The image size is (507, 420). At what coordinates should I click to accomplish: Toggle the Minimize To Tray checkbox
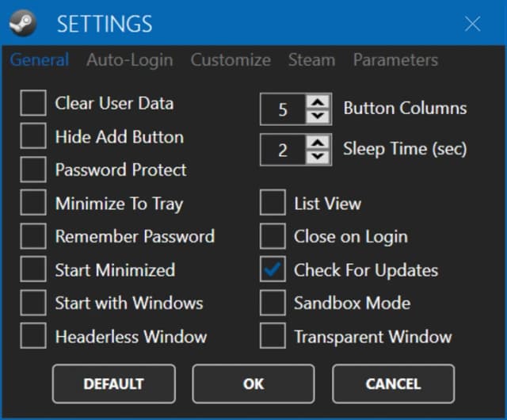point(33,203)
